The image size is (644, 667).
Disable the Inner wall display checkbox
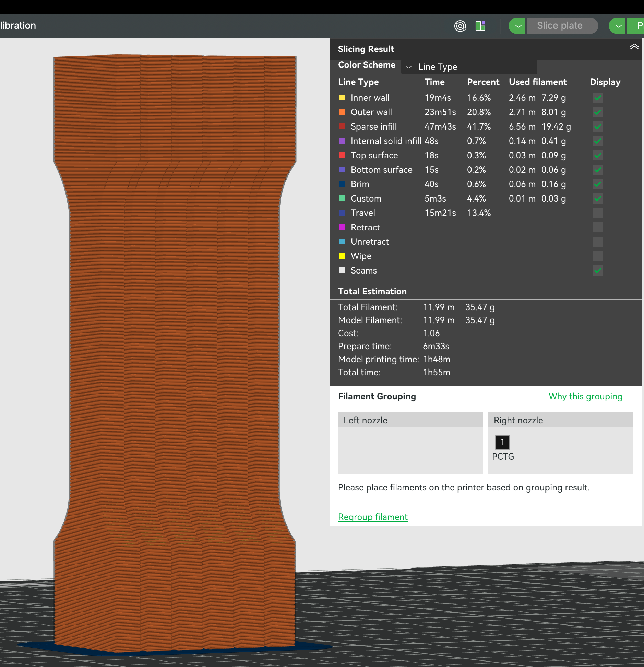click(x=597, y=98)
